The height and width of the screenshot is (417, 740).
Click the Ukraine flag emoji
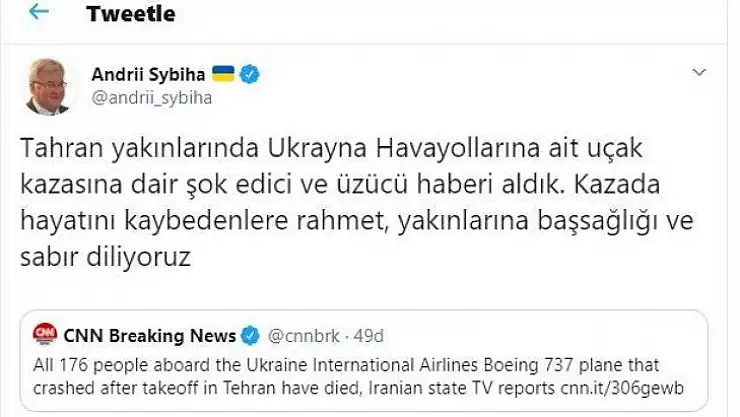pyautogui.click(x=225, y=74)
